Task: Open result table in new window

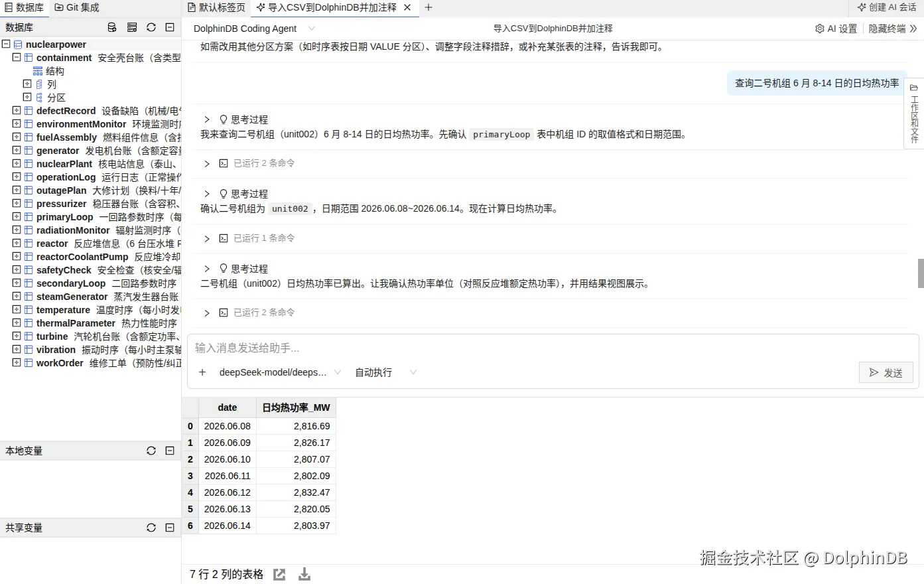Action: point(279,575)
